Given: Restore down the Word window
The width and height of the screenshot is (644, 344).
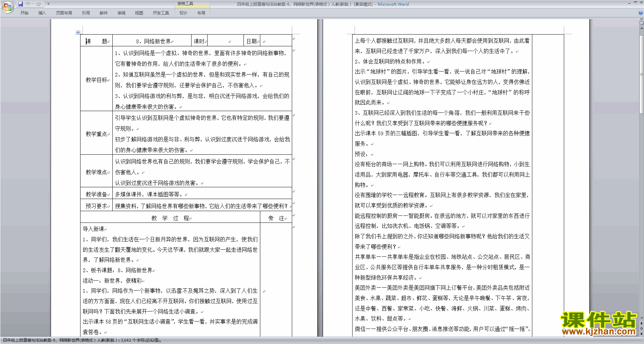Looking at the screenshot, I should tap(635, 3).
